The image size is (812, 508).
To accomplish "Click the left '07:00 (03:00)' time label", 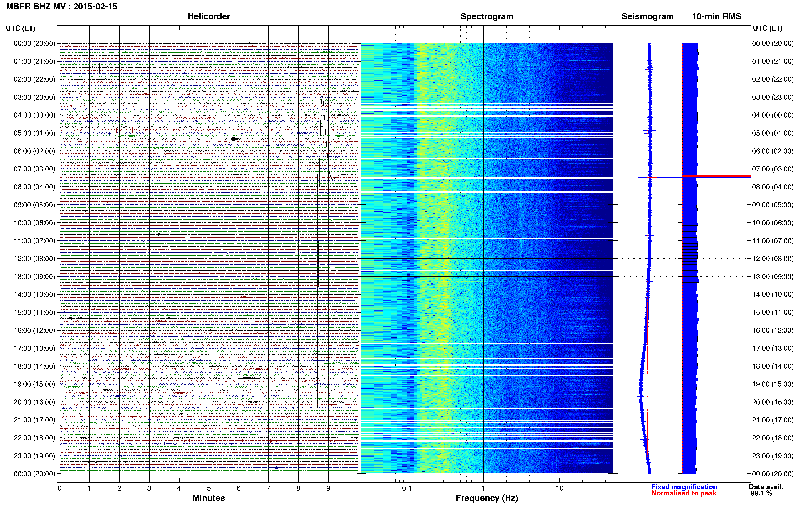I will (x=34, y=169).
